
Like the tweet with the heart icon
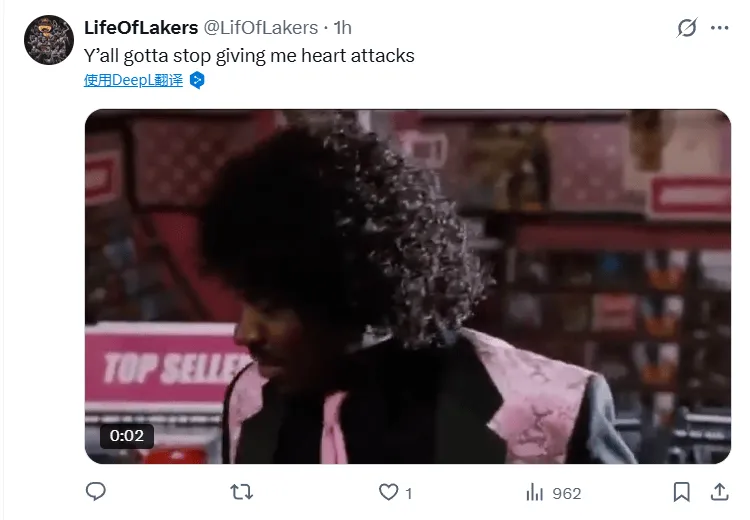tap(388, 492)
